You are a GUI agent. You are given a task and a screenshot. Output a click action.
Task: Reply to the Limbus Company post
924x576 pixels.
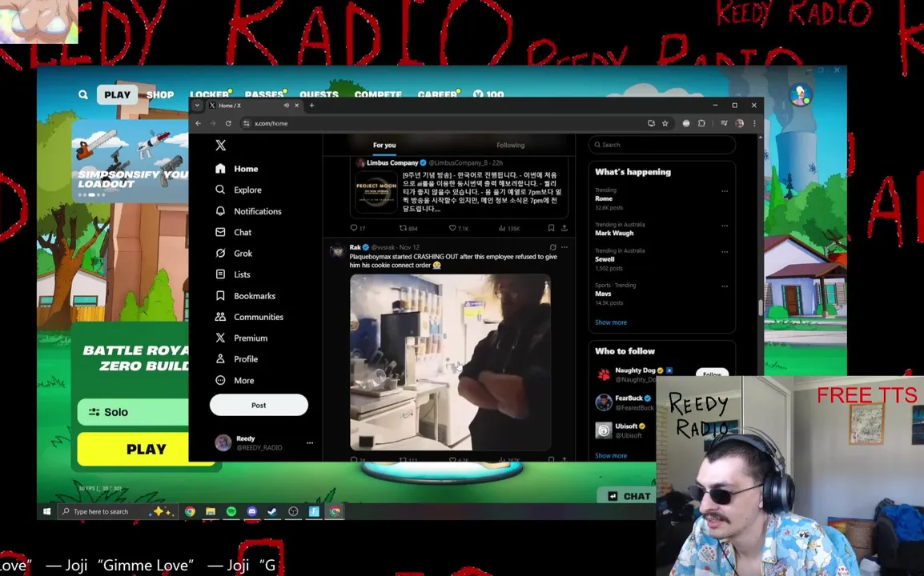[358, 228]
